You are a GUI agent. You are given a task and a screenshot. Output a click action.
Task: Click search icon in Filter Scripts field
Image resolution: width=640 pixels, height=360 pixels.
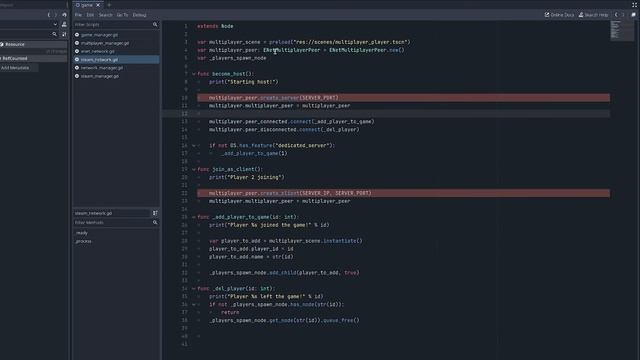pos(155,24)
